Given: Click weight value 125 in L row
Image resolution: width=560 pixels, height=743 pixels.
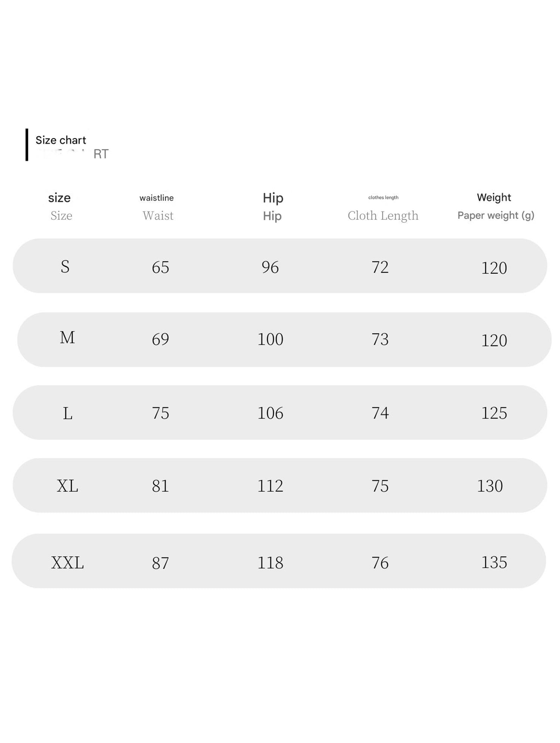Looking at the screenshot, I should [494, 413].
